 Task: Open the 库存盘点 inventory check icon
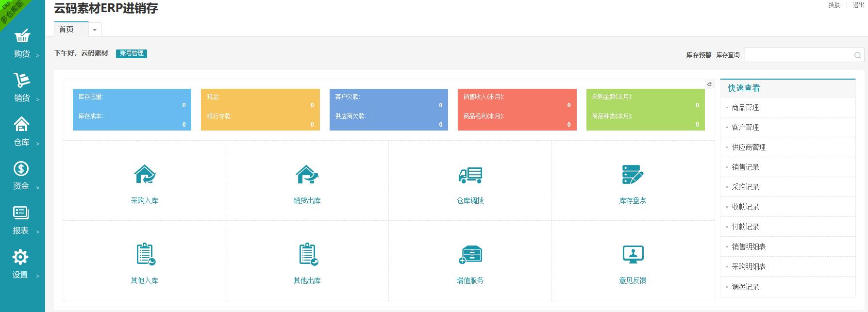(633, 175)
